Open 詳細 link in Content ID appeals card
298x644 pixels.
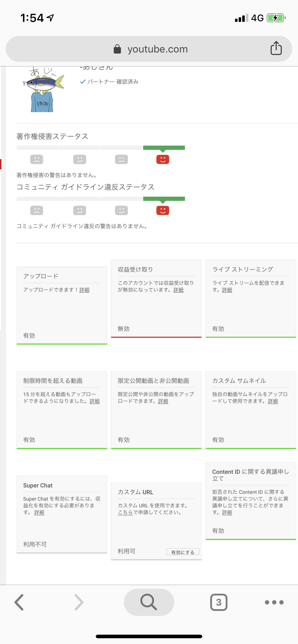227,513
